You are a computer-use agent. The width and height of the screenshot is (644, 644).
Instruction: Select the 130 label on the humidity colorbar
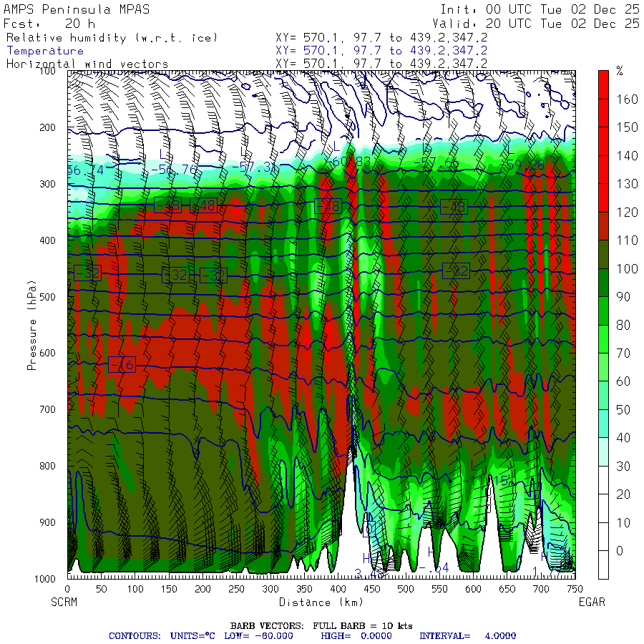(x=627, y=184)
